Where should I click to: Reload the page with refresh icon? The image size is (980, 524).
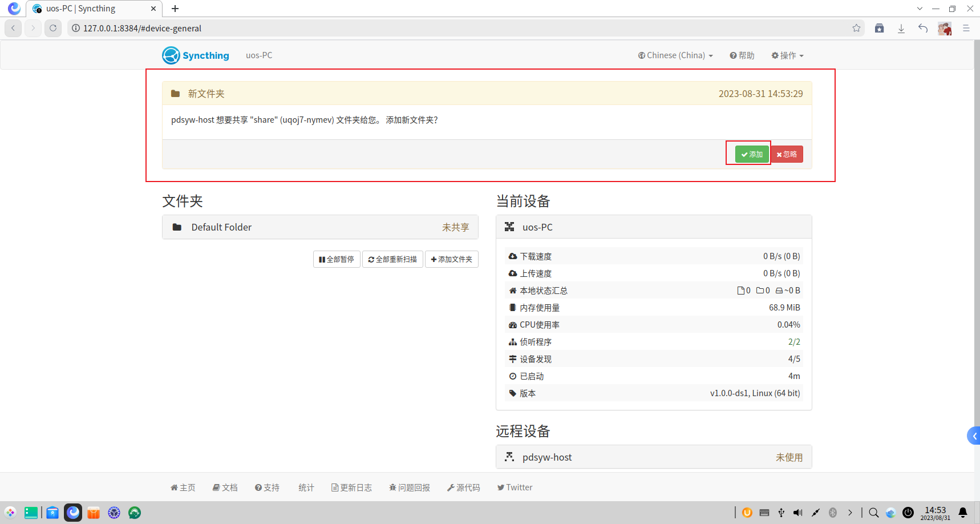(53, 28)
